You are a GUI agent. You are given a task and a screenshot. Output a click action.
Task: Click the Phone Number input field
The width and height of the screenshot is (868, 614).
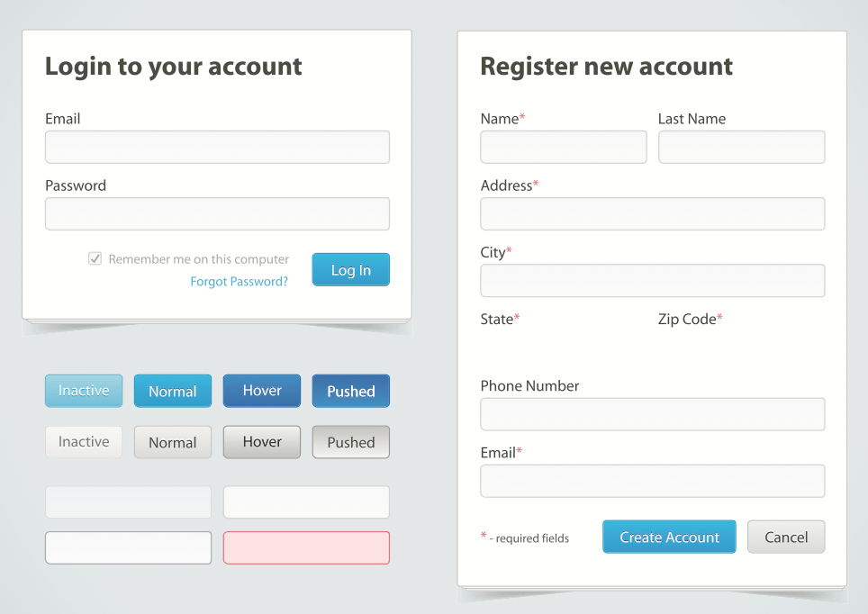(652, 414)
